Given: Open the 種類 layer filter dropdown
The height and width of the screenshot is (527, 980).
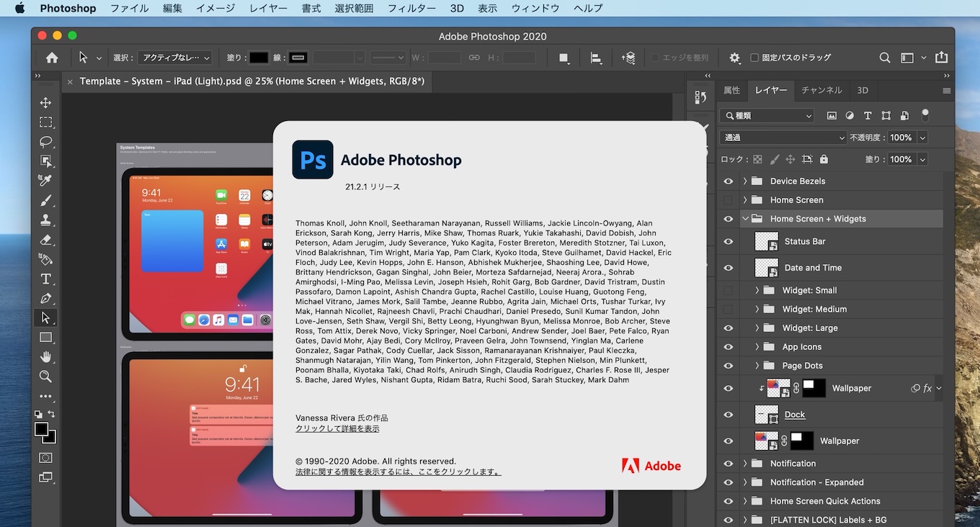Looking at the screenshot, I should tap(767, 115).
